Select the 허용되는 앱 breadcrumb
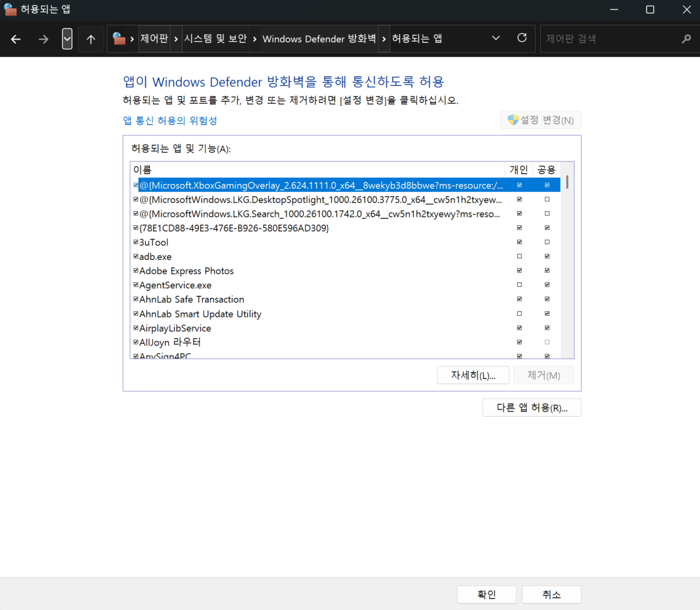This screenshot has width=700, height=610. [417, 39]
